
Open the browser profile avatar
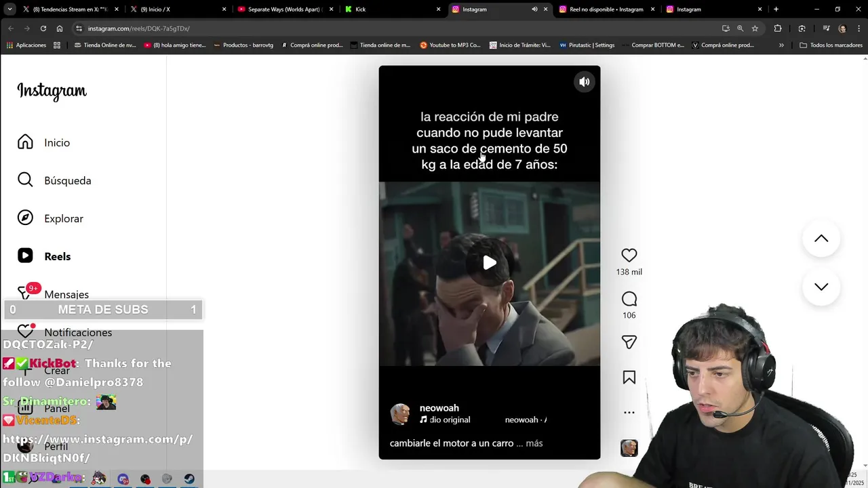pos(842,28)
